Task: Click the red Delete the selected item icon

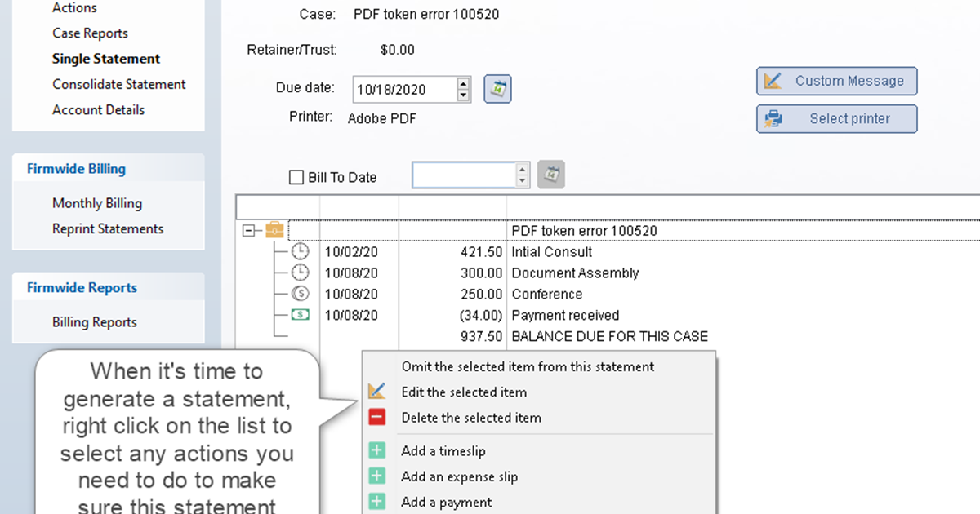Action: (x=376, y=418)
